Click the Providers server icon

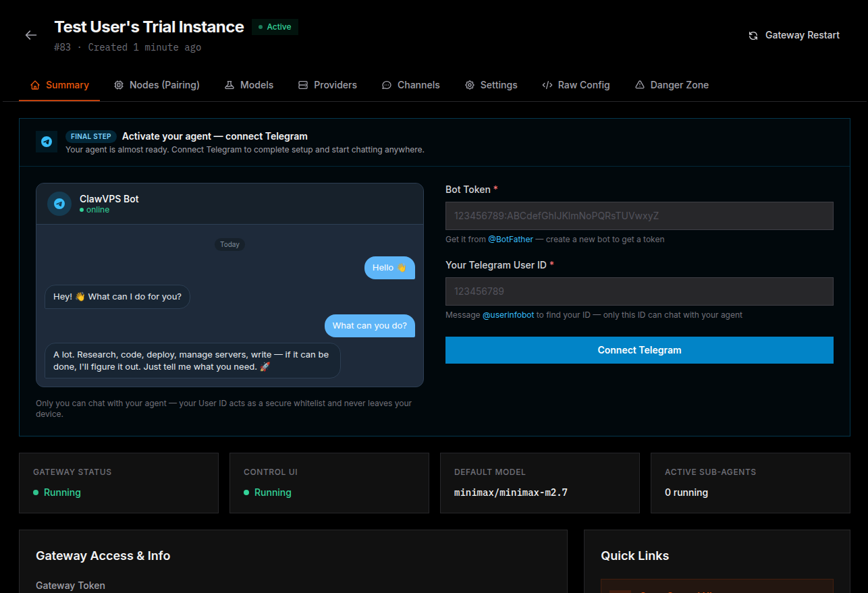pyautogui.click(x=303, y=85)
